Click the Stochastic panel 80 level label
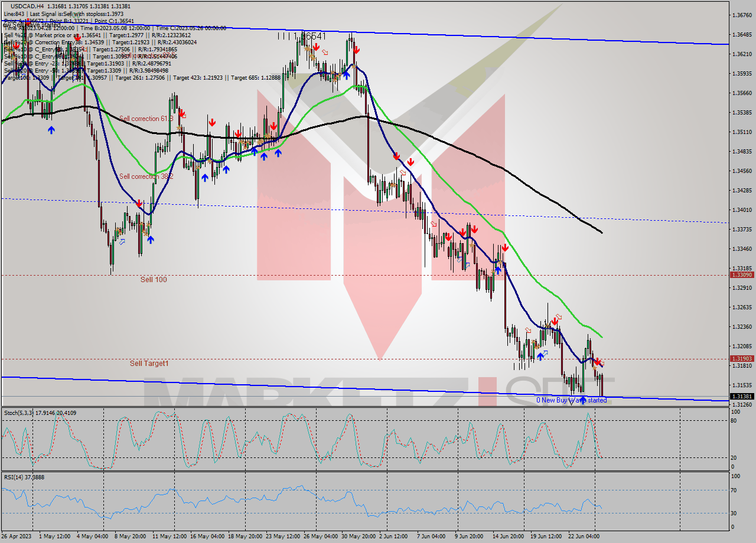Image resolution: width=756 pixels, height=543 pixels. (734, 421)
